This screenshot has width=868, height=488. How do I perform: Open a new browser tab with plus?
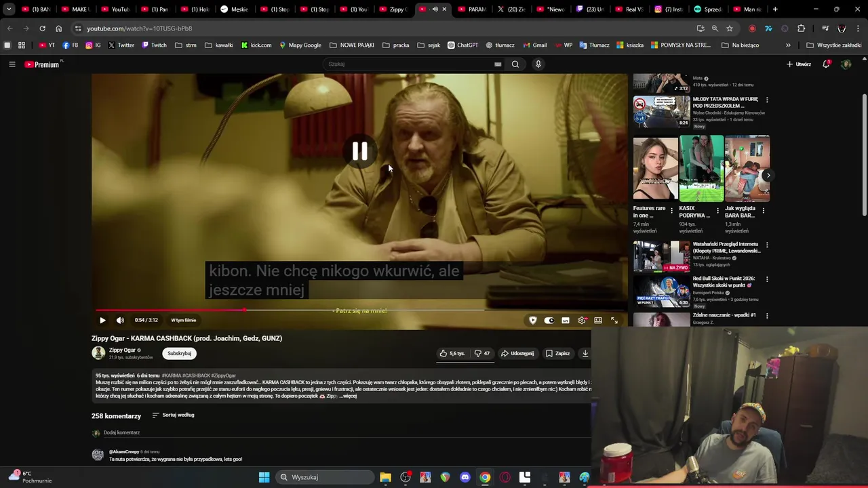coord(775,9)
